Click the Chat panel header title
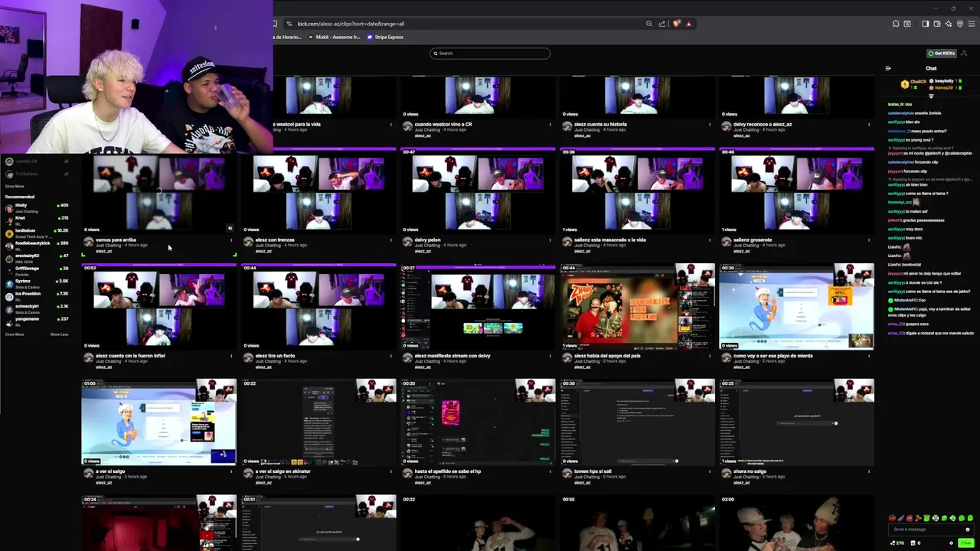 coord(931,68)
